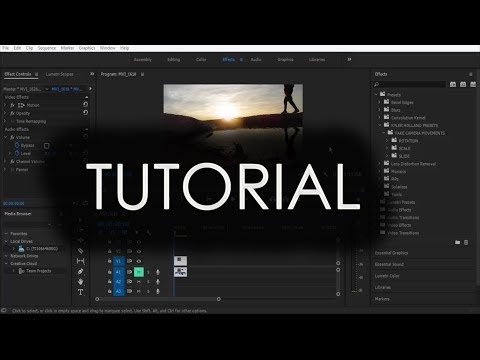Select the Razor tool
Viewport: 480px width, 360px height.
tap(80, 251)
